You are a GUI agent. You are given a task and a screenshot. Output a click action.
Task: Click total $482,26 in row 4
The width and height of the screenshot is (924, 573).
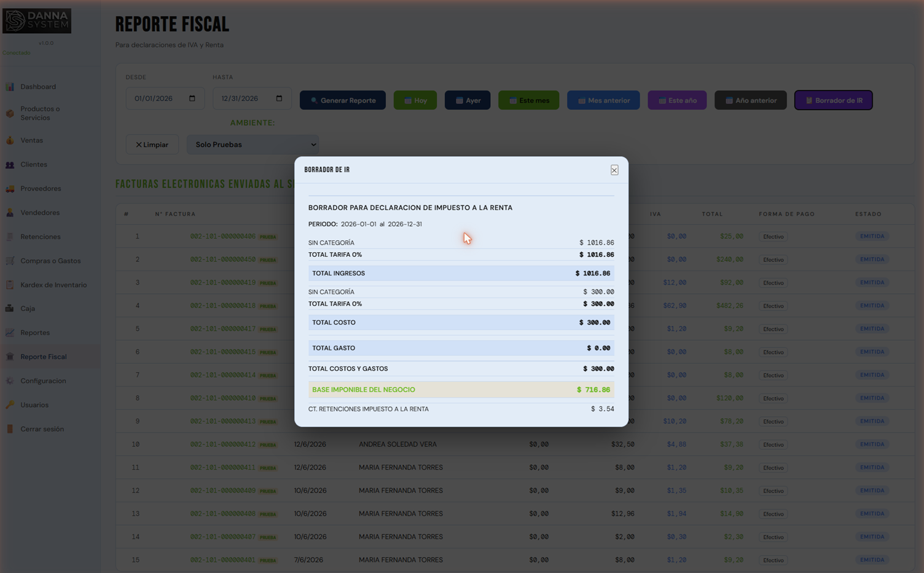[x=729, y=306]
